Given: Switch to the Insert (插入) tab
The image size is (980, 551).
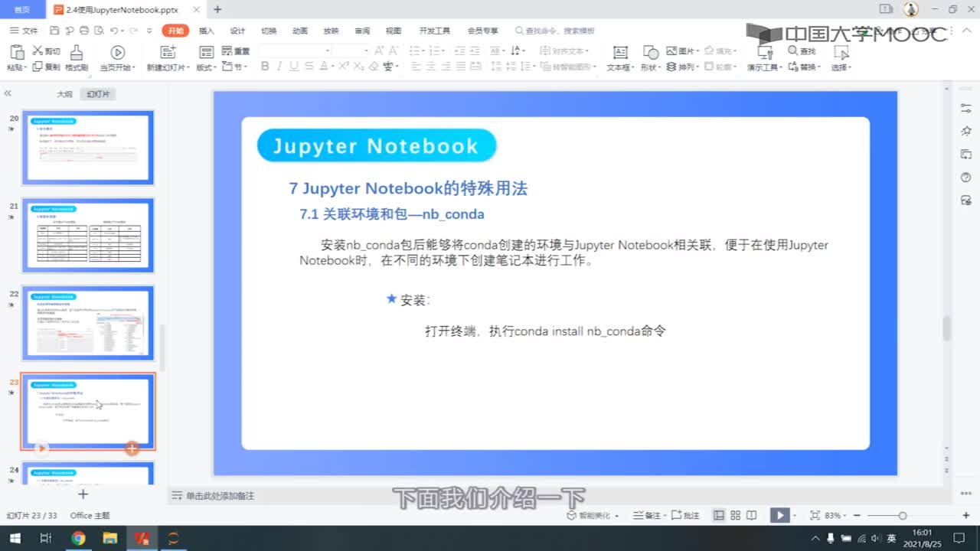Looking at the screenshot, I should click(207, 31).
